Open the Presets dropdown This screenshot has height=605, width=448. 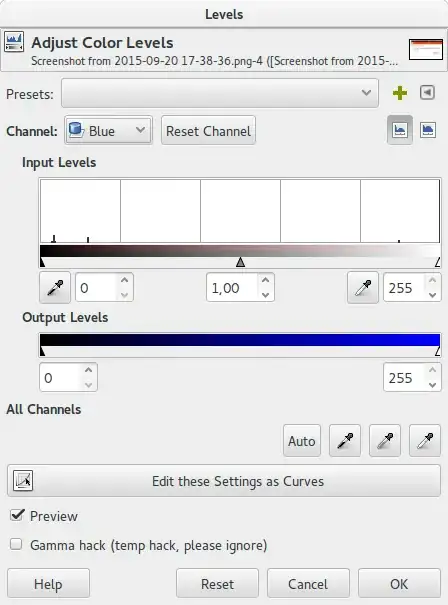[x=220, y=93]
